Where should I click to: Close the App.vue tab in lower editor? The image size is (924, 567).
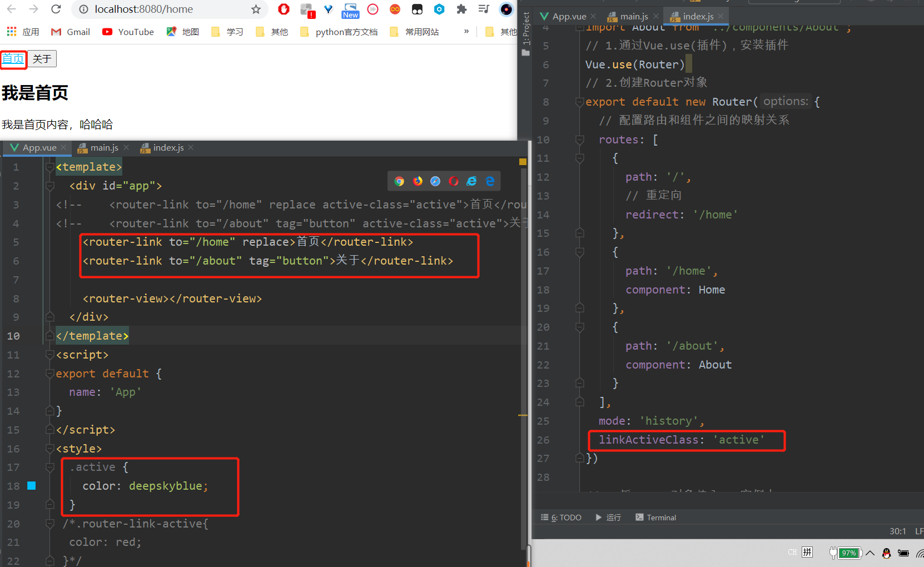pos(63,147)
